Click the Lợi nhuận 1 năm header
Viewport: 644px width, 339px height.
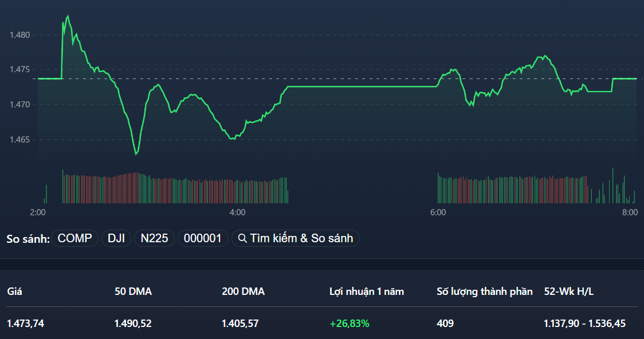[x=366, y=291]
